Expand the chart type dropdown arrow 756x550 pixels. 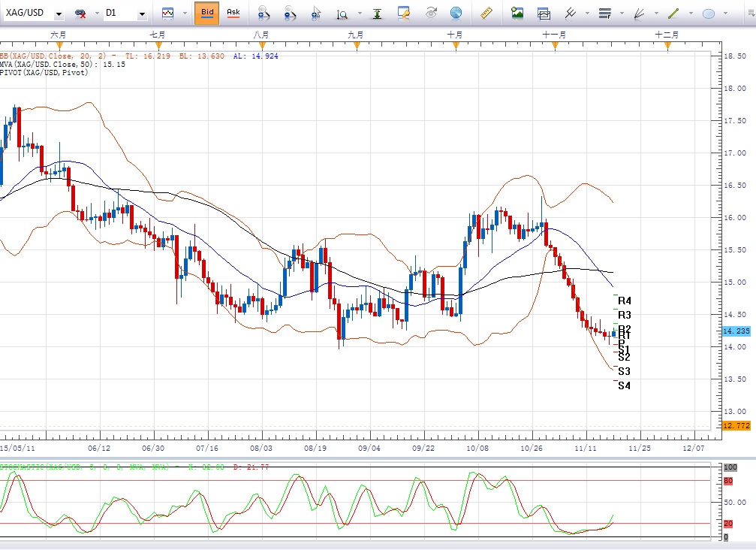point(185,14)
